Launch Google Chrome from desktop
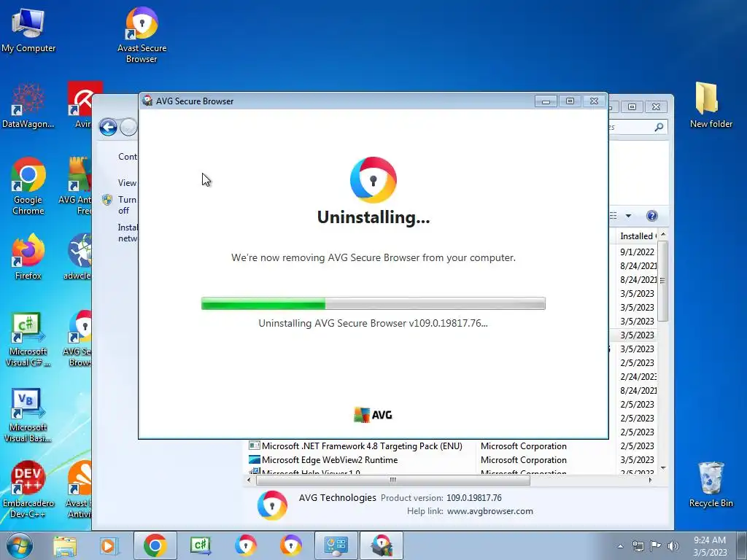 tap(28, 186)
